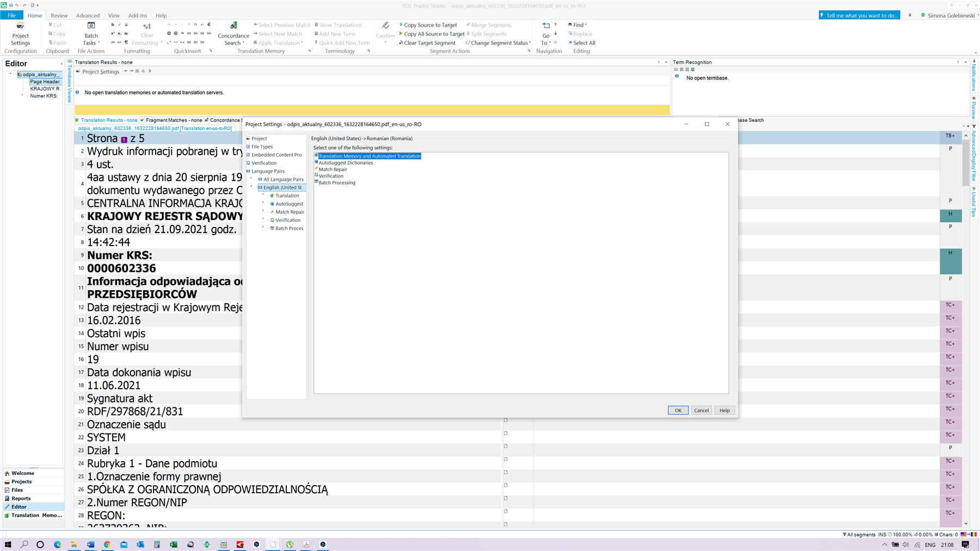Open the Find dropdown arrow
This screenshot has width=980, height=551.
pyautogui.click(x=586, y=25)
